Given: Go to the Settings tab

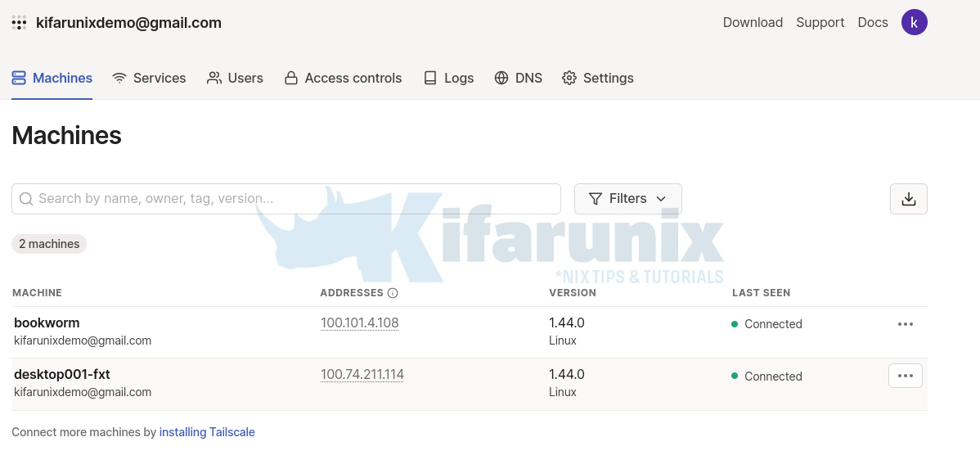Looking at the screenshot, I should (597, 79).
